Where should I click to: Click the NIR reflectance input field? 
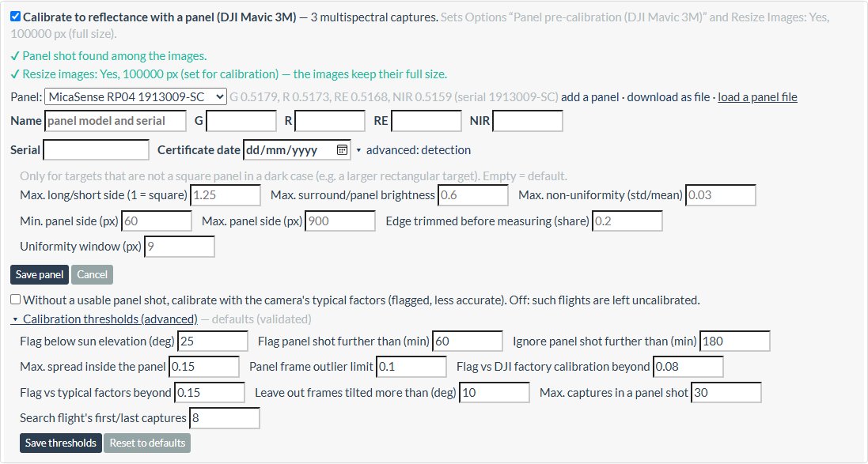pos(528,121)
